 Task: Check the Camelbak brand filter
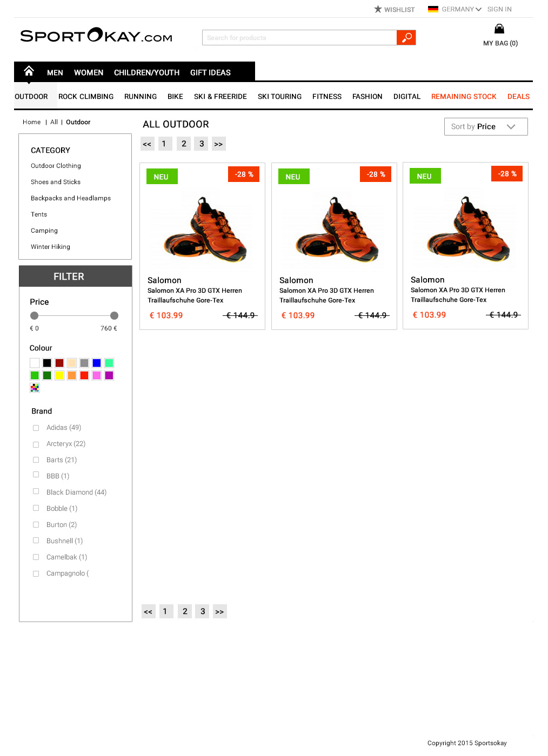coord(36,557)
